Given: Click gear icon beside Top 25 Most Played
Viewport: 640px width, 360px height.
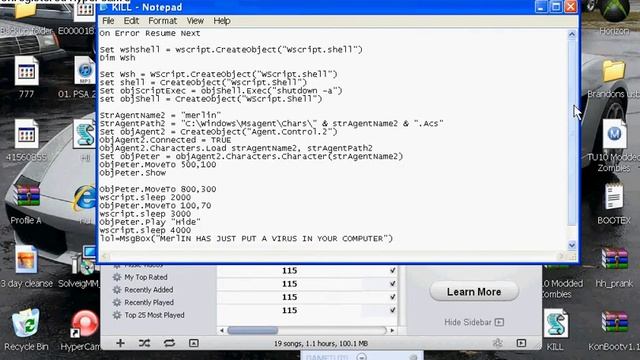Looking at the screenshot, I should tap(117, 315).
